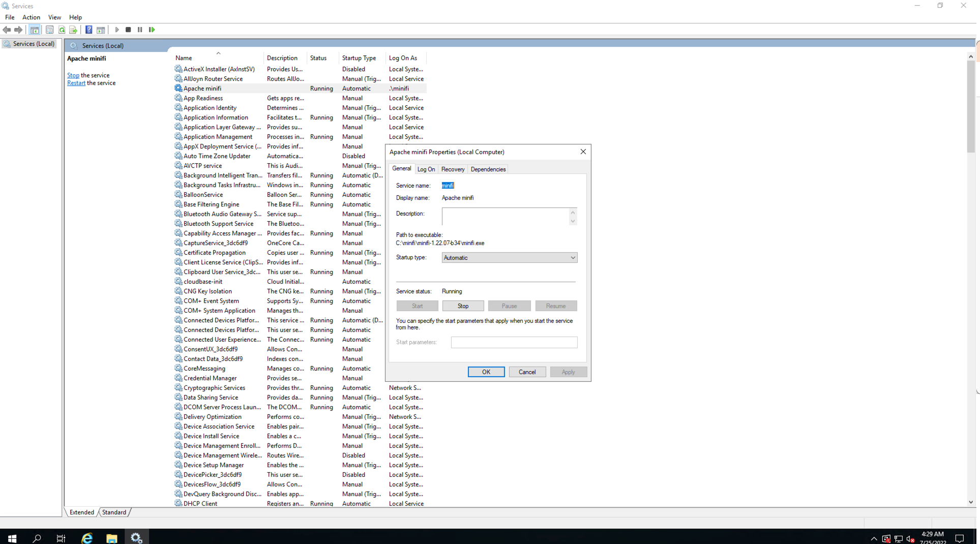Toggle the Show/Hide Console Tree icon
The image size is (980, 544).
coord(35,30)
